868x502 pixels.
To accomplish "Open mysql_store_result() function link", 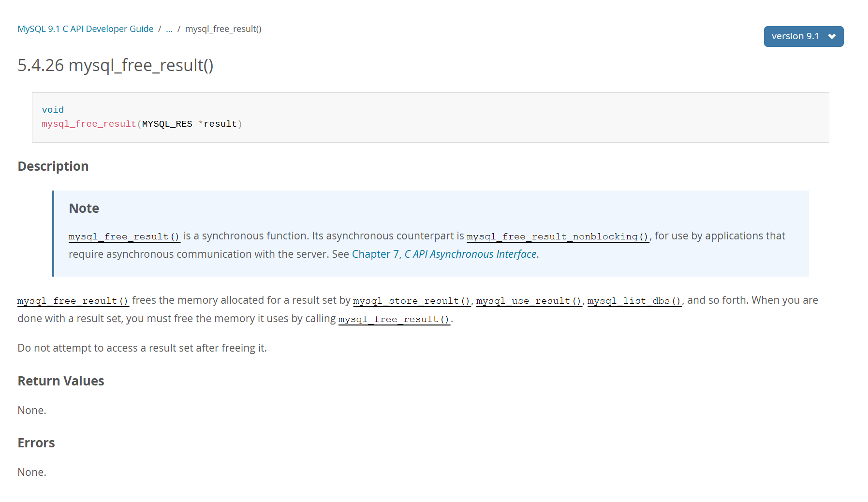I will (x=412, y=301).
